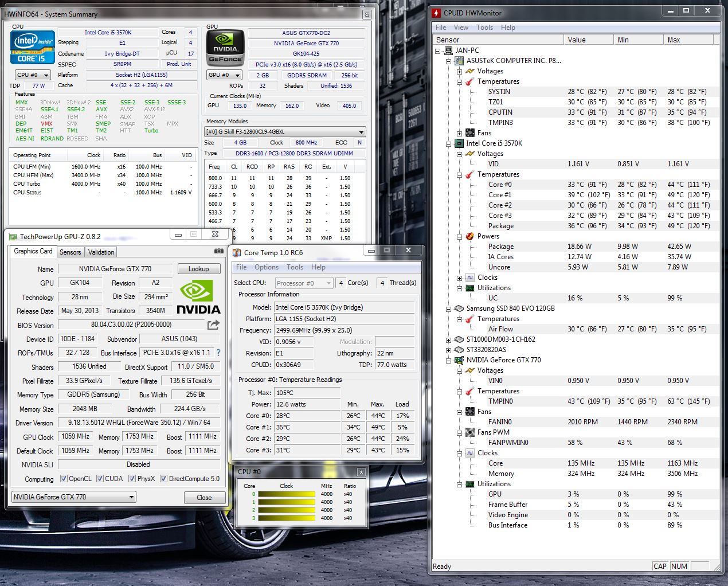Open the NVIDIA GeForce GTX 770 dropdown in GPU-Z
Screen dimensions: 728x586
(73, 497)
